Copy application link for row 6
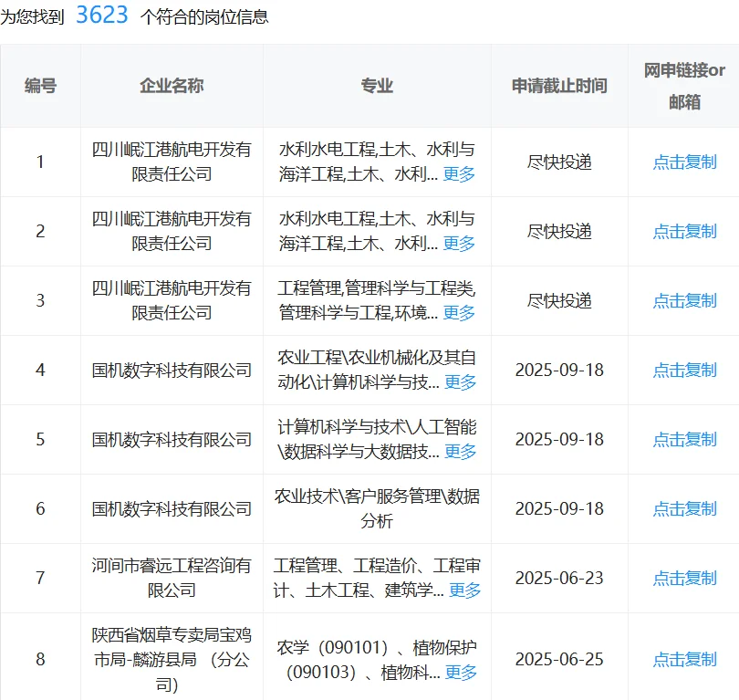 [684, 508]
